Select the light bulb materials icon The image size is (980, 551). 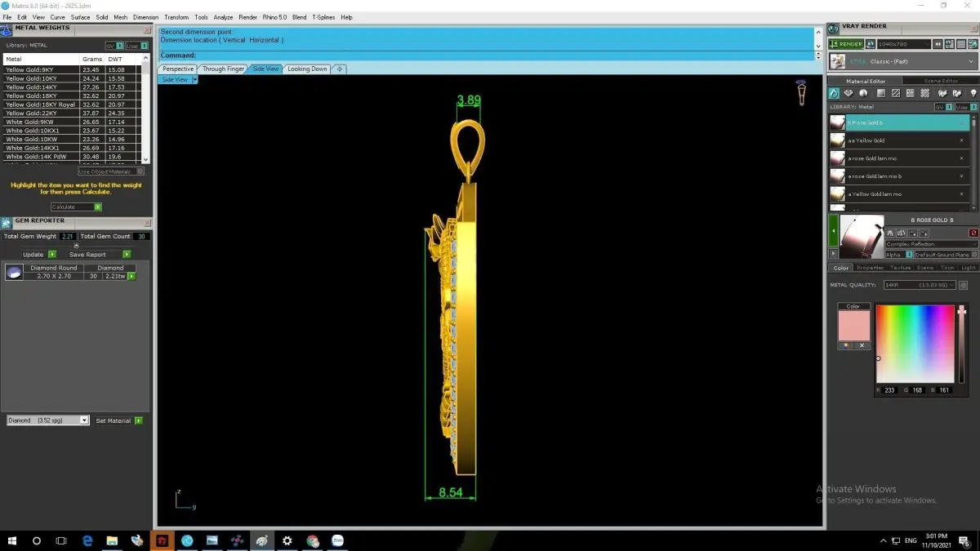click(x=973, y=93)
